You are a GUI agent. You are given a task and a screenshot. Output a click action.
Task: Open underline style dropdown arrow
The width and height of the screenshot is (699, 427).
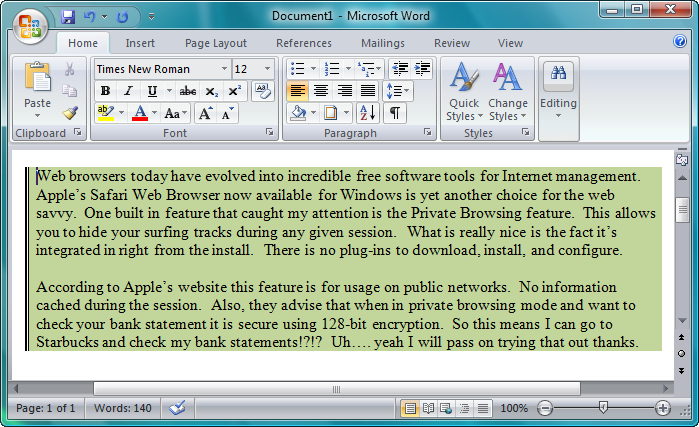point(169,91)
